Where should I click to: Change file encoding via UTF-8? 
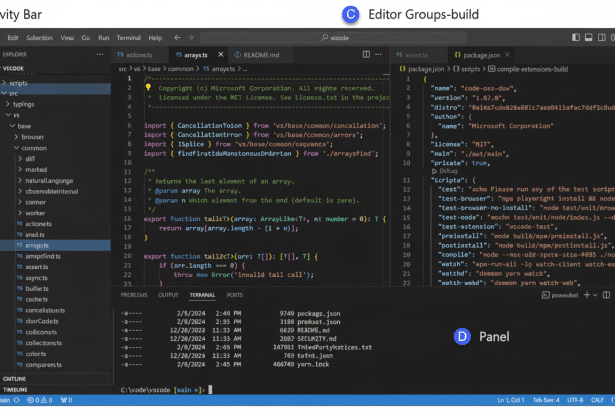[x=575, y=400]
